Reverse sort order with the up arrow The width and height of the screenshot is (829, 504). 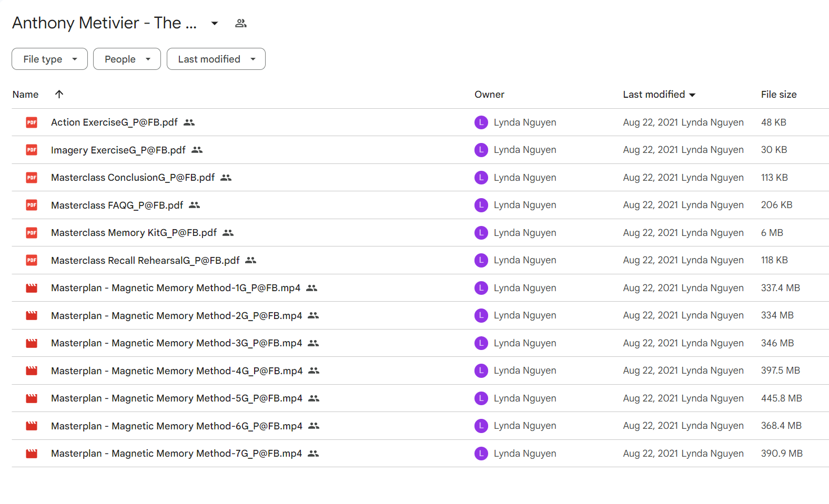[59, 94]
